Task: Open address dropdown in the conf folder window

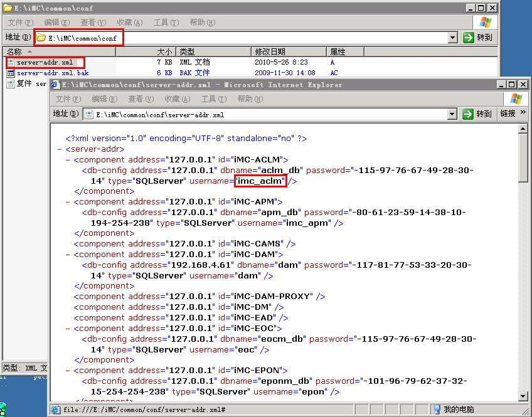Action: pos(452,38)
